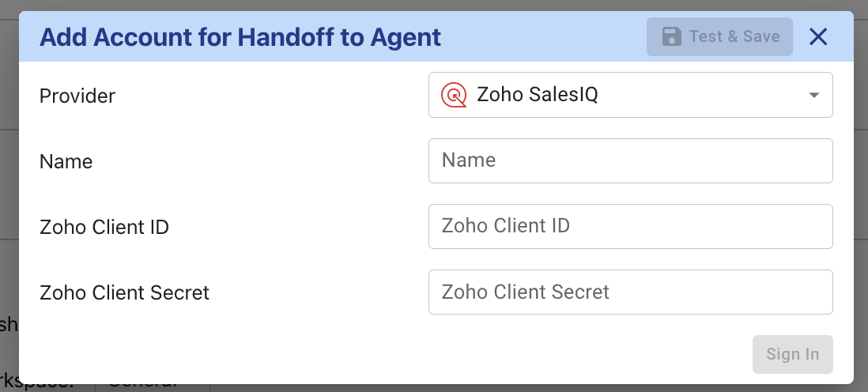
Task: Click the partially hidden General tab behind dialog
Action: [150, 387]
